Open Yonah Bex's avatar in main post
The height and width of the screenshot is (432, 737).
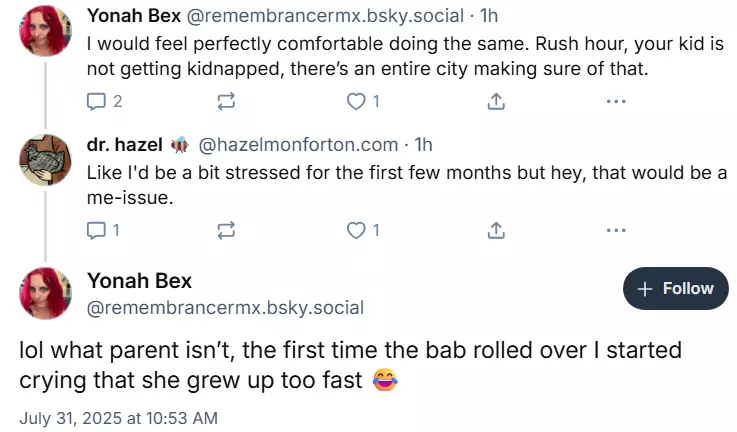(45, 293)
